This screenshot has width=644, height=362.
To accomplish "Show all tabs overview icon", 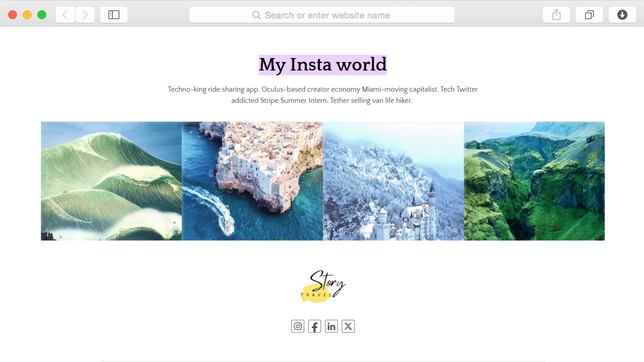I will [x=589, y=15].
